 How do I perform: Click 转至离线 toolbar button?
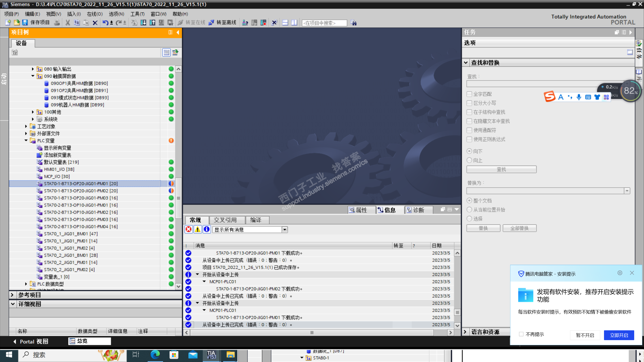coord(222,23)
